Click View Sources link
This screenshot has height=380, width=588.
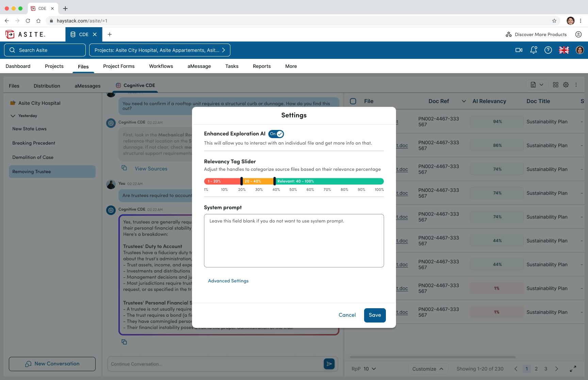click(x=151, y=169)
